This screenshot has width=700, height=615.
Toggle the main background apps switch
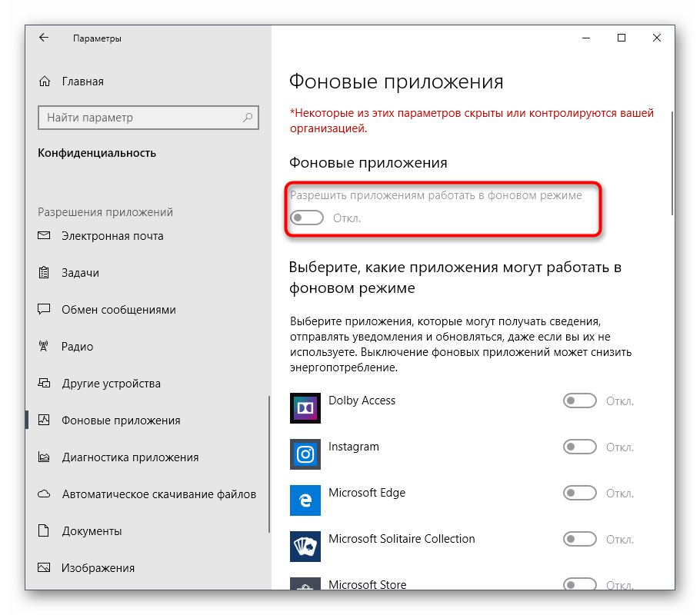click(x=306, y=218)
